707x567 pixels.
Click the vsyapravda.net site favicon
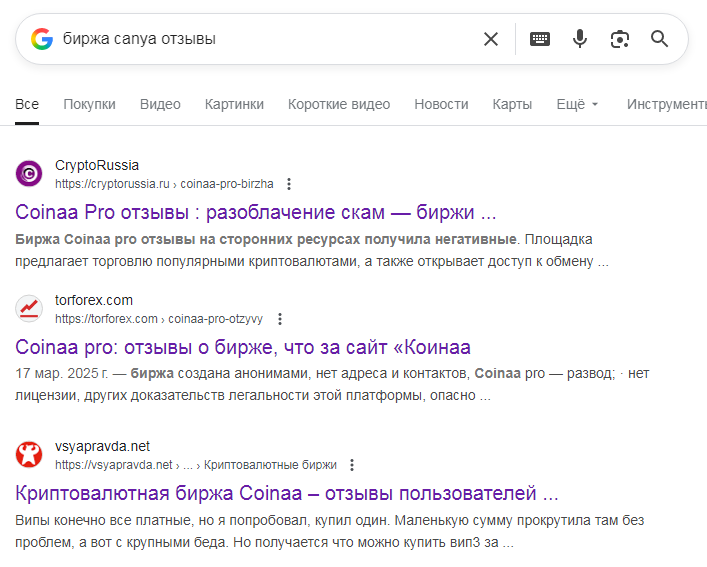(29, 455)
